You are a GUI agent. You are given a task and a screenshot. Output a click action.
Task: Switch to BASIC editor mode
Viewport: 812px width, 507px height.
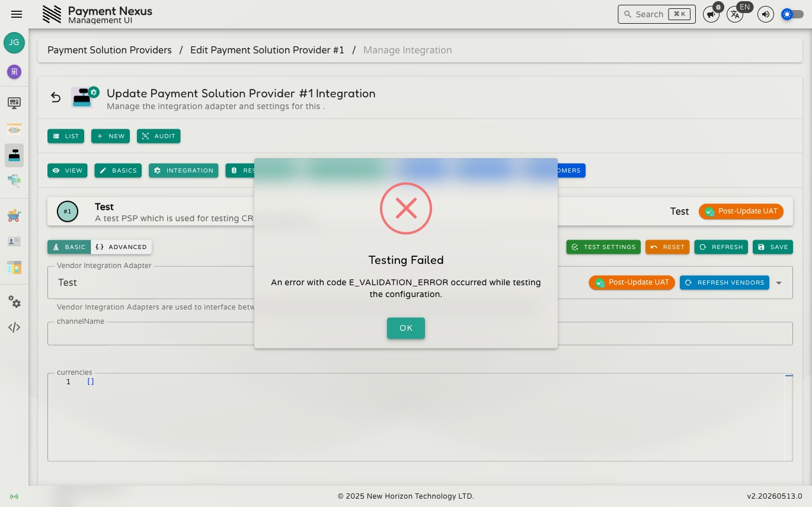pos(69,247)
